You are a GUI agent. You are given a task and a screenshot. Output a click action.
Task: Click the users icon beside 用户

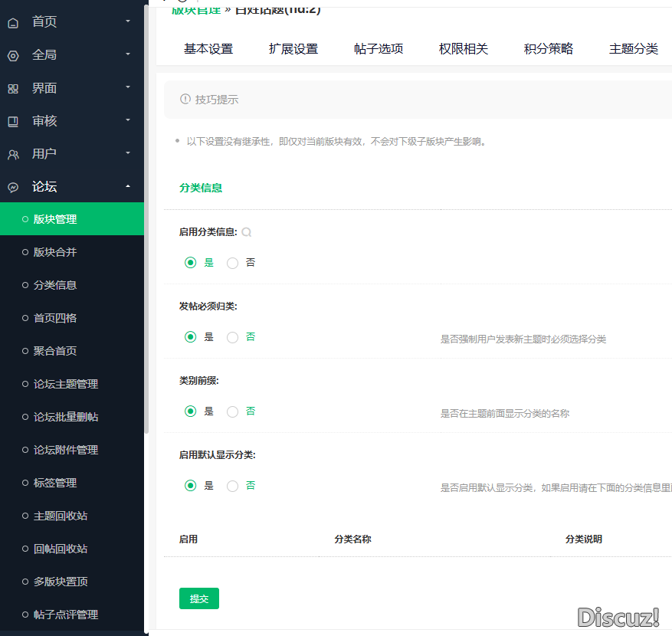click(13, 155)
